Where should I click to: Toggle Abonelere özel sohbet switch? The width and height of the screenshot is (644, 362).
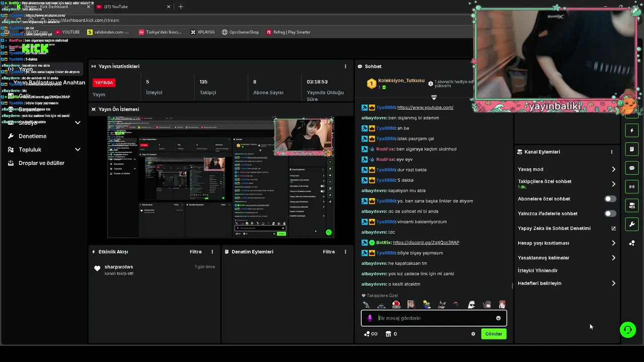tap(610, 199)
